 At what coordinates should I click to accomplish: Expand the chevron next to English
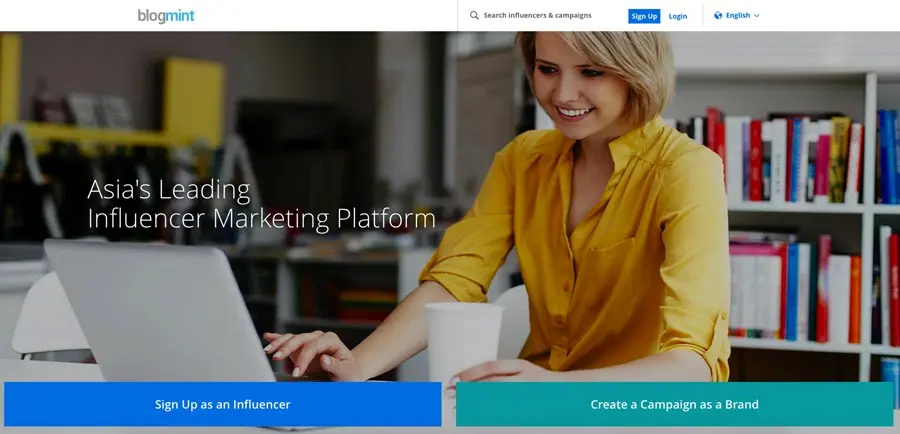[757, 16]
